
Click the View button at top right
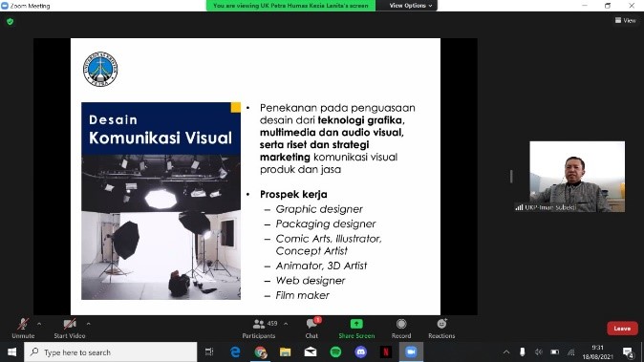pyautogui.click(x=626, y=20)
